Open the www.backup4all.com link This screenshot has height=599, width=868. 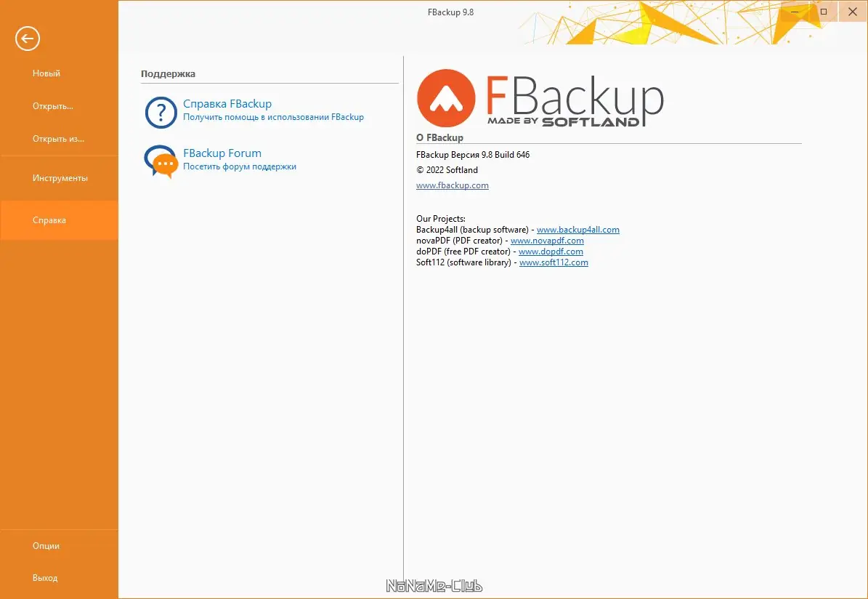point(578,230)
